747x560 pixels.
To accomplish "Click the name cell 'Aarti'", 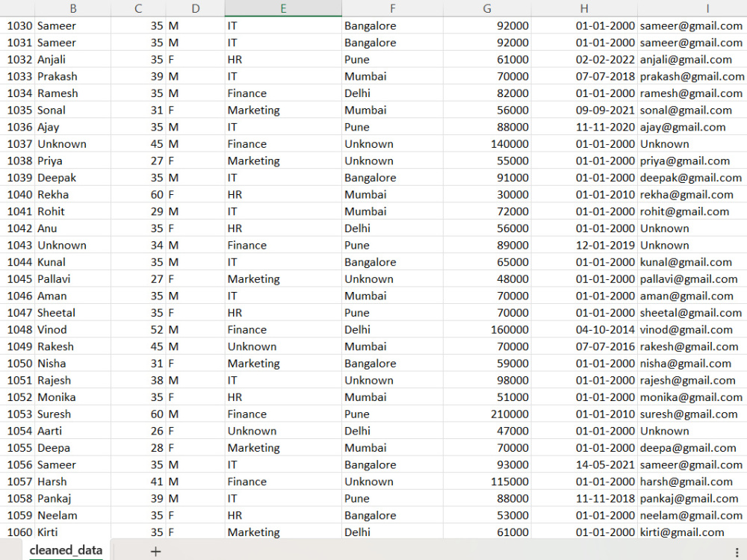I will click(73, 431).
